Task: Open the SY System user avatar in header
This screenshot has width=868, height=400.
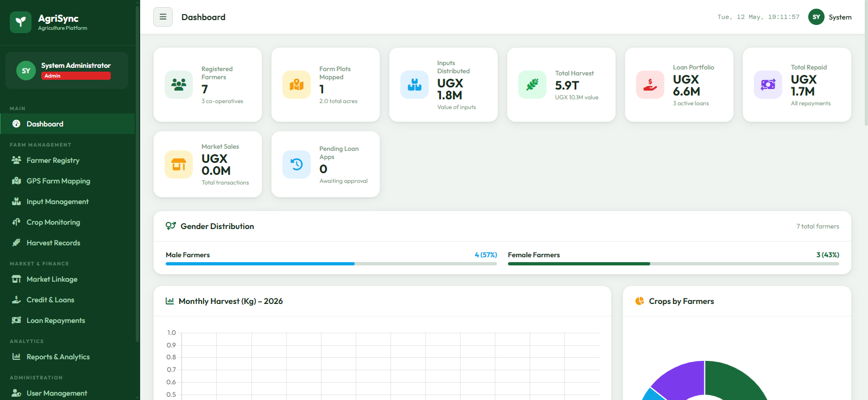Action: coord(816,17)
